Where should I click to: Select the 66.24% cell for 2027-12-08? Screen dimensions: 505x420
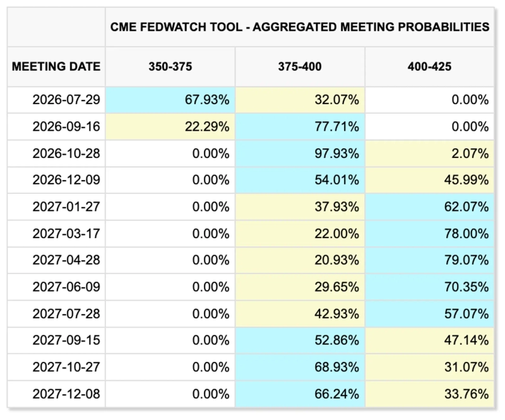click(x=300, y=394)
